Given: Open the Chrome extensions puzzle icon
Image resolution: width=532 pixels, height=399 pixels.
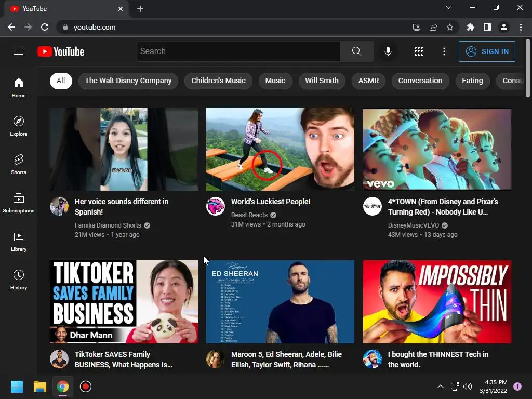Looking at the screenshot, I should (x=471, y=27).
